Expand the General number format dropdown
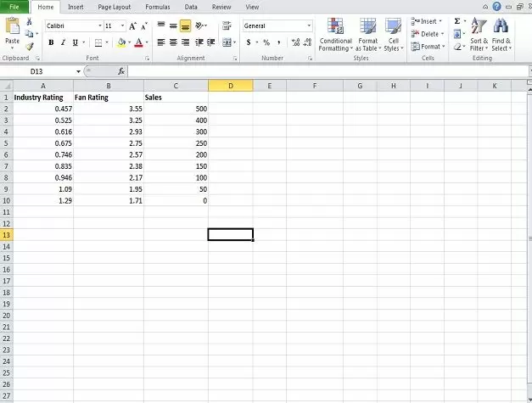The width and height of the screenshot is (532, 403). (309, 26)
